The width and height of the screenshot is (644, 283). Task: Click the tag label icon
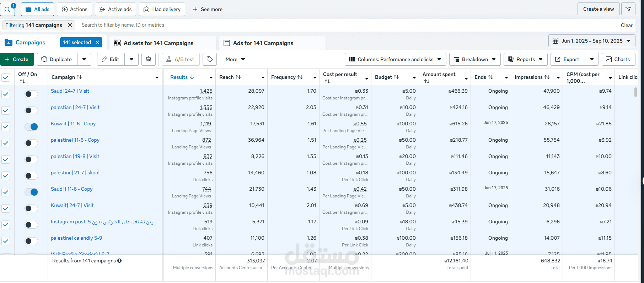pos(210,59)
